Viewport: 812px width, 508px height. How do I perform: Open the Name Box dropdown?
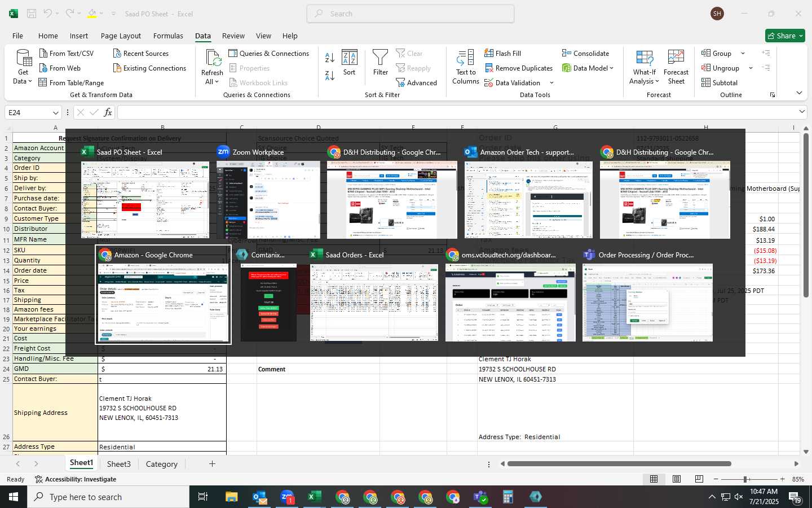(x=55, y=113)
